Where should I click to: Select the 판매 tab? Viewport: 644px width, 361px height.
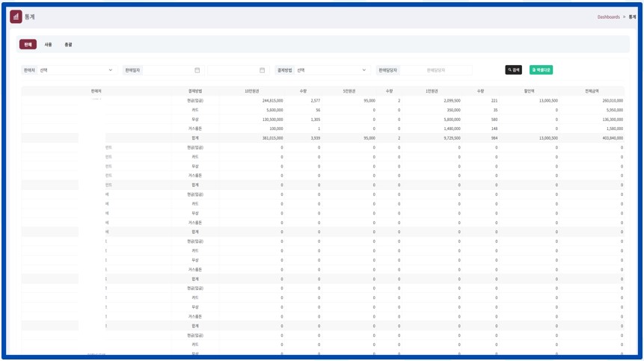point(28,45)
